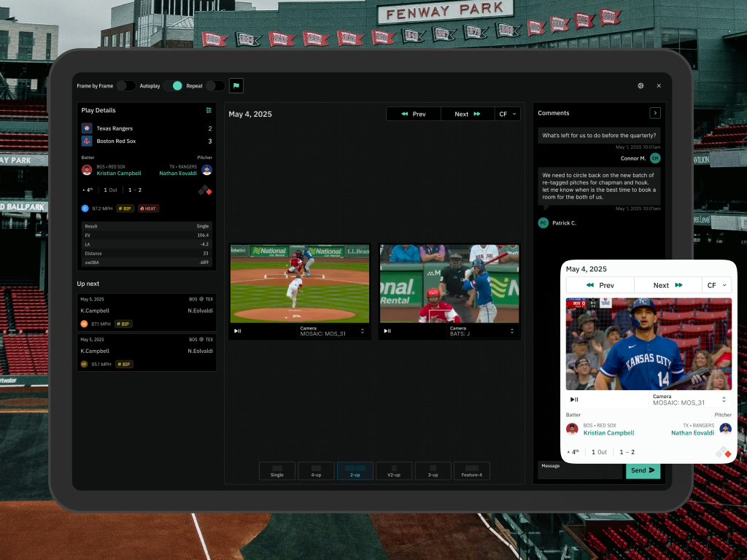This screenshot has width=747, height=560.
Task: Open the CF dropdown in popup card
Action: coord(716,285)
